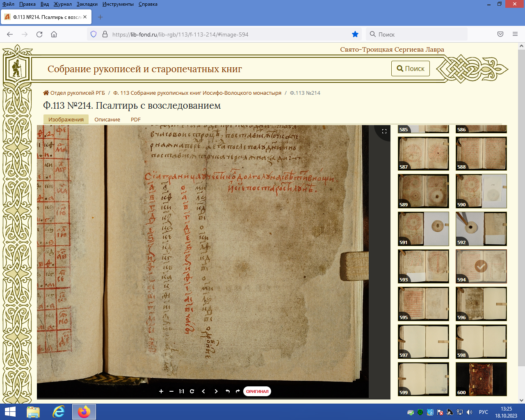
Task: Click the network icon in system tray
Action: coord(460,412)
